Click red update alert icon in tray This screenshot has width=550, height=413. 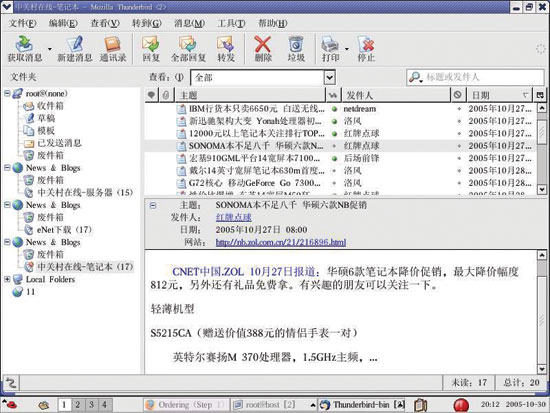[x=461, y=405]
